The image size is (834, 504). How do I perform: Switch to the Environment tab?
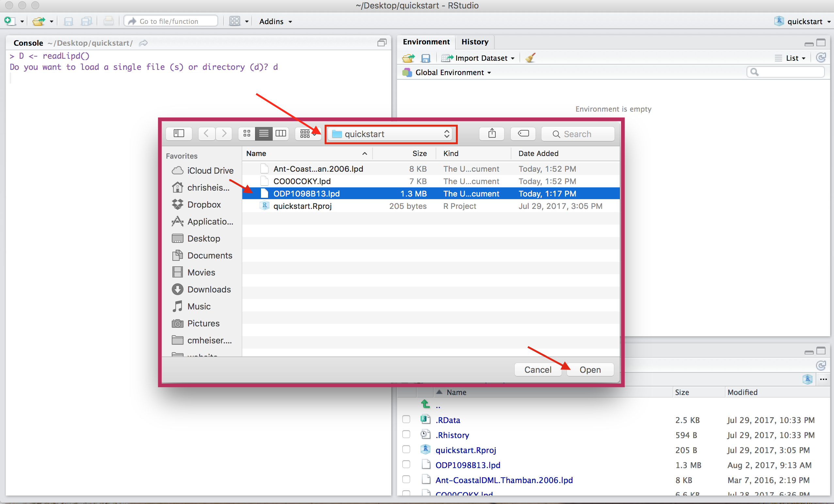[x=426, y=42]
